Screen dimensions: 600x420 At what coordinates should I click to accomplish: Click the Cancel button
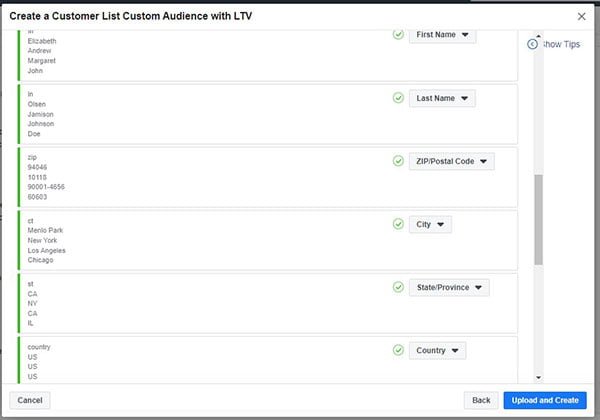(x=30, y=400)
